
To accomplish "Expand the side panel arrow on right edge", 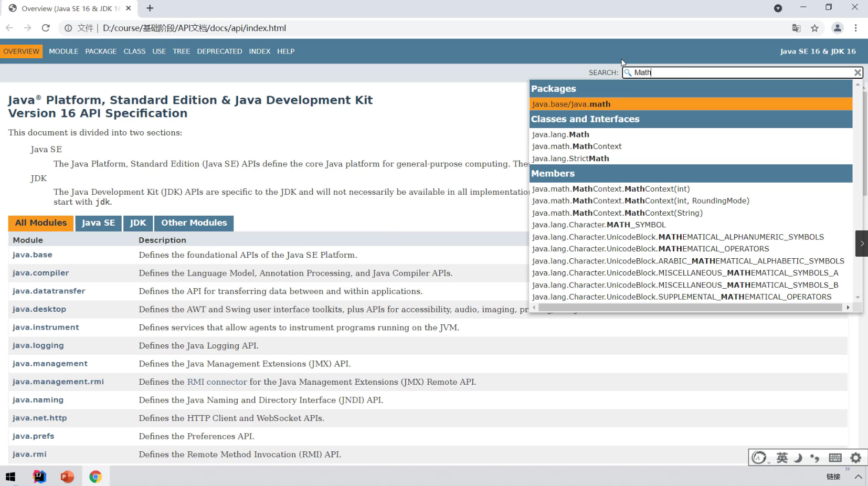I will [x=862, y=244].
